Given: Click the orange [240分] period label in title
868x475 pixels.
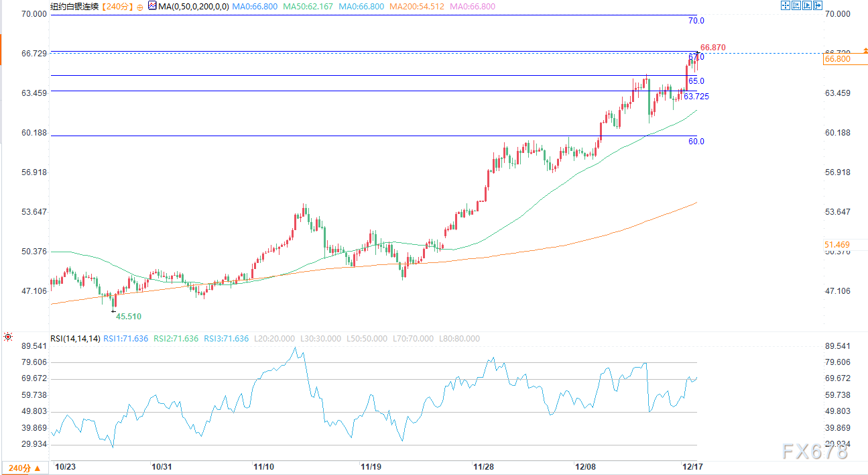Looking at the screenshot, I should pos(117,6).
